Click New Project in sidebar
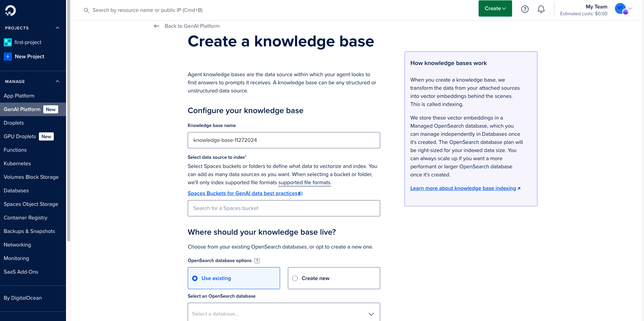 pyautogui.click(x=29, y=57)
